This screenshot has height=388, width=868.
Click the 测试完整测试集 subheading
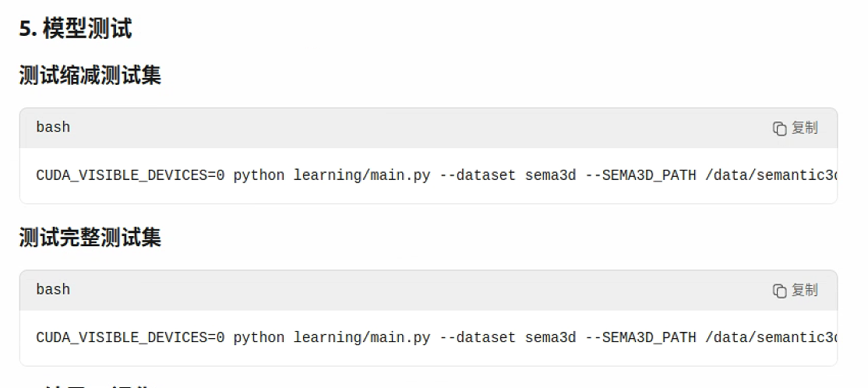90,238
